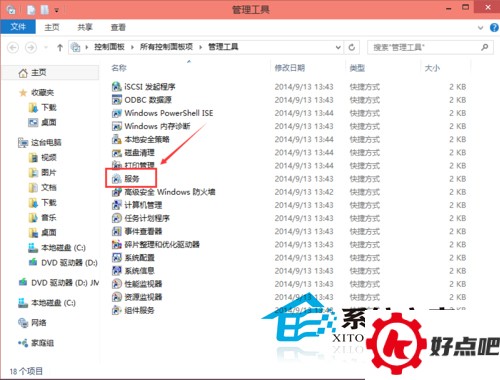Select the 资源监视器 icon
Viewport: 500px width, 380px height.
pos(116,297)
